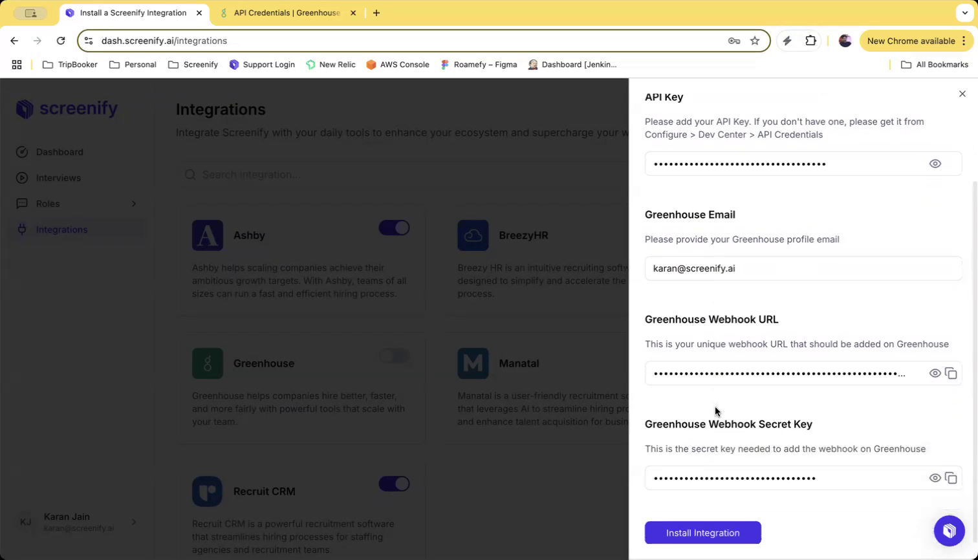Screen dimensions: 978x560
Task: Open the Support Login bookmark
Action: click(262, 65)
